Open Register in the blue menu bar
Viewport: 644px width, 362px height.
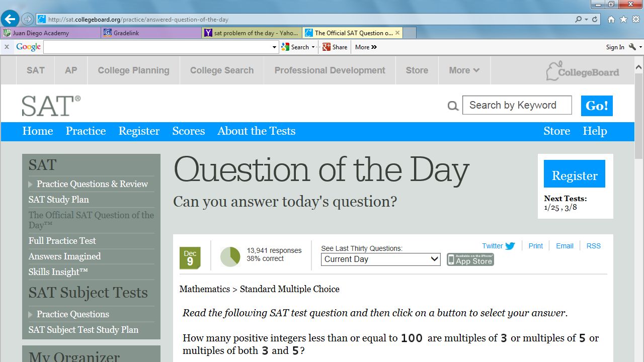(x=139, y=131)
